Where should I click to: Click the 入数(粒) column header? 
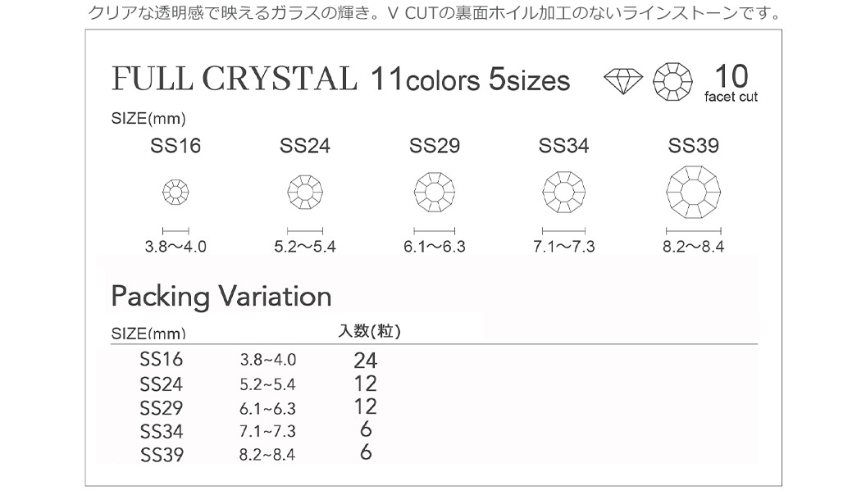click(369, 330)
